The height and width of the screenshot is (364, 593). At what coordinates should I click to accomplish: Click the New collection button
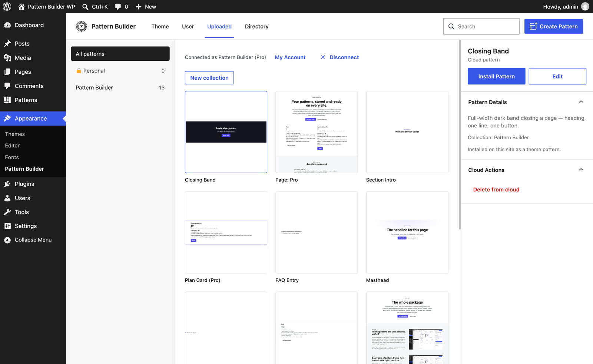click(x=209, y=78)
